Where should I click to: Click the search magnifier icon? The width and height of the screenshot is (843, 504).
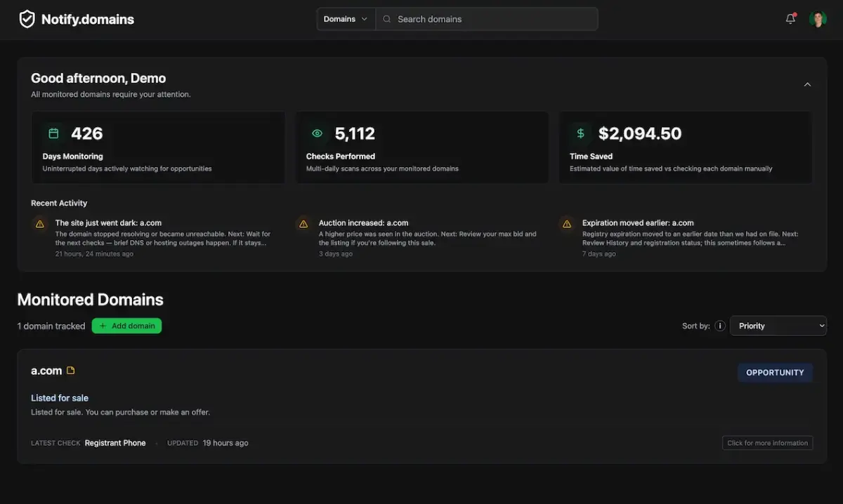387,19
